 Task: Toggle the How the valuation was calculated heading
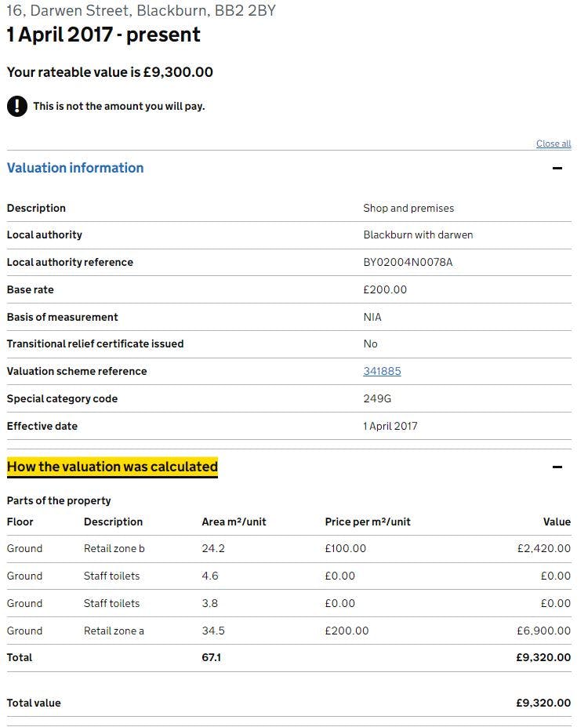pos(112,467)
